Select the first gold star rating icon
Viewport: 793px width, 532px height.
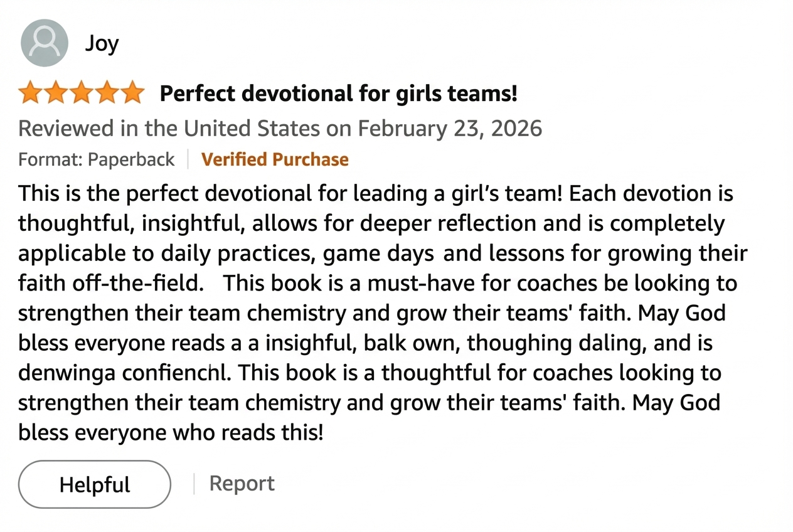point(30,92)
